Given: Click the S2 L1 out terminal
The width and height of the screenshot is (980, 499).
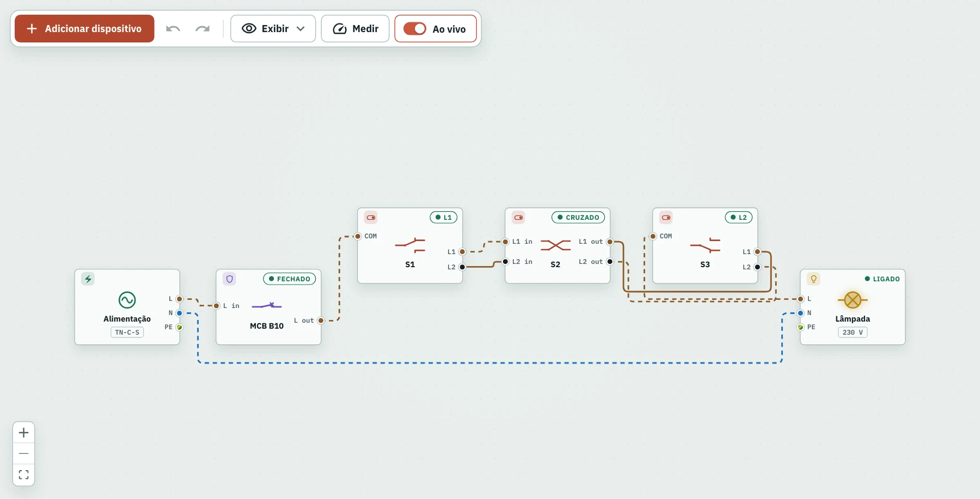Looking at the screenshot, I should click(610, 242).
